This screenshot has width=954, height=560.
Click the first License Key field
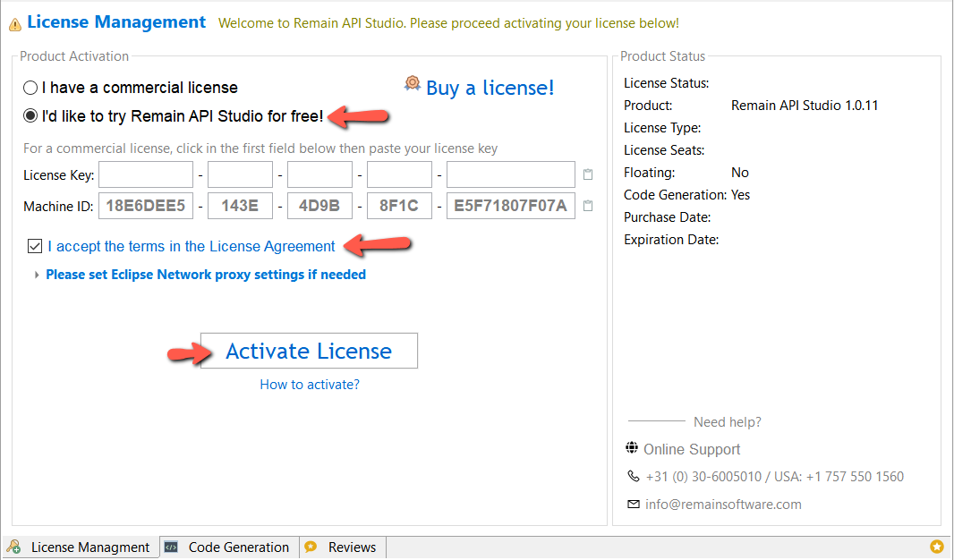(146, 174)
